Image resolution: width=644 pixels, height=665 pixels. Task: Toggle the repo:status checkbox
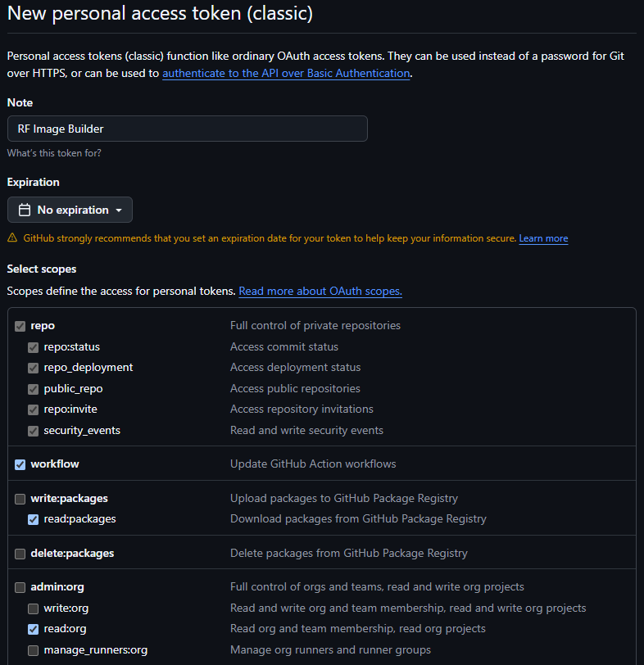34,347
